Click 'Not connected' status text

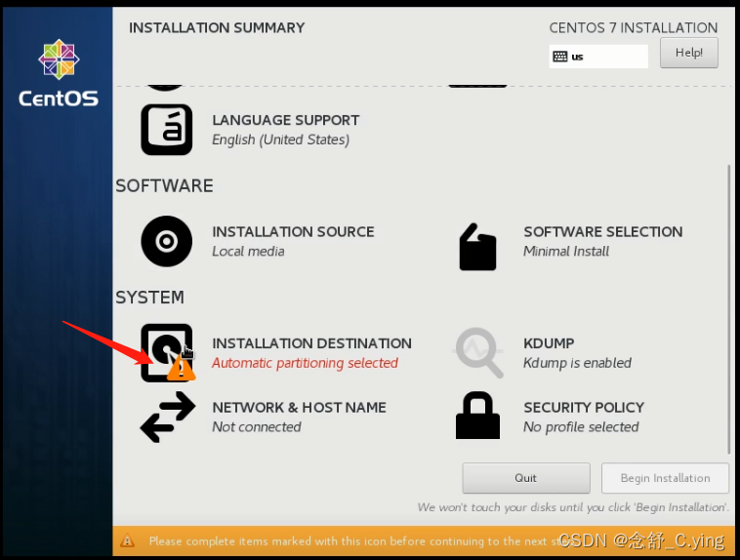pyautogui.click(x=257, y=427)
